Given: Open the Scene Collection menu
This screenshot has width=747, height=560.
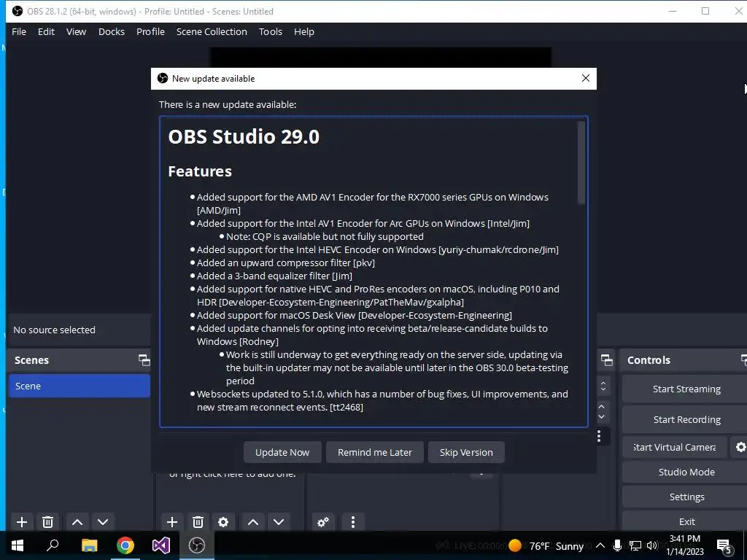Looking at the screenshot, I should pyautogui.click(x=212, y=31).
